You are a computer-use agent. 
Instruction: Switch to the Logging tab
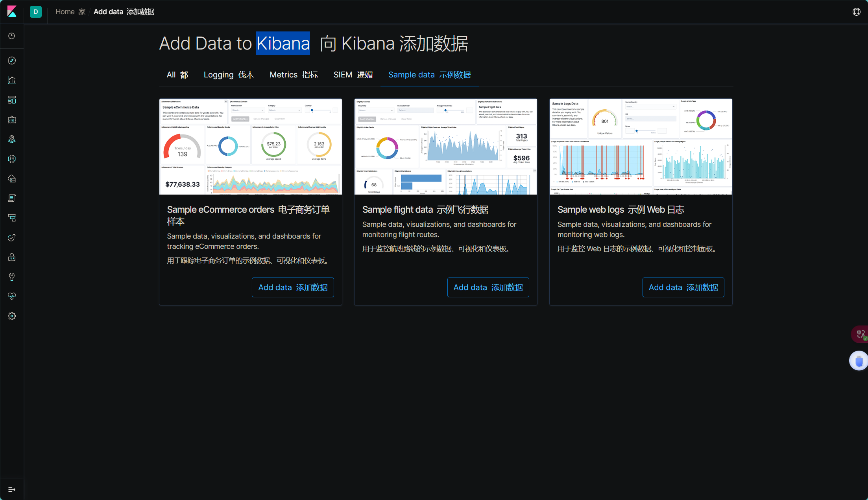pos(229,75)
